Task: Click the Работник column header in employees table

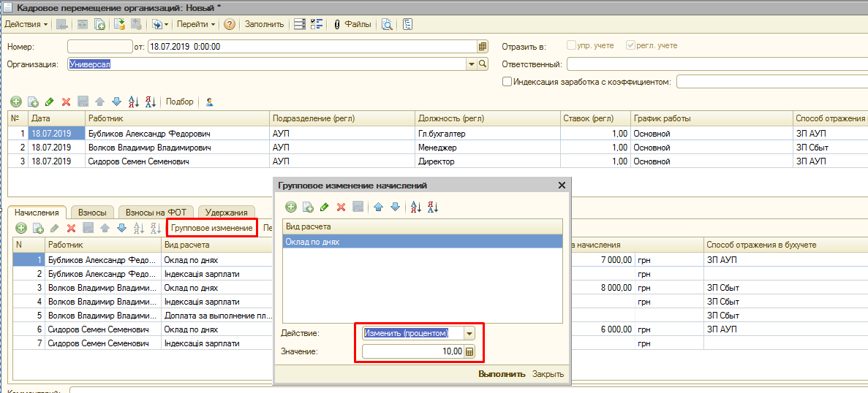Action: 177,119
